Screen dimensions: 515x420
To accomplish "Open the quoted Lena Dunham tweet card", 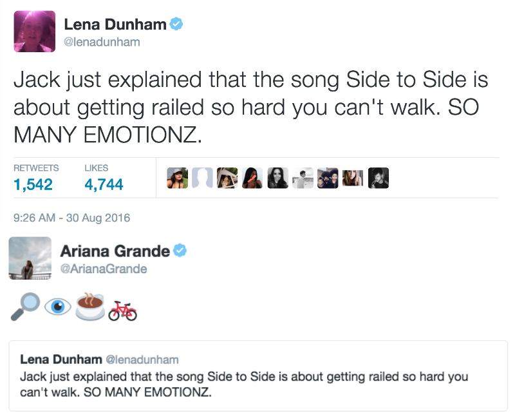I will (x=258, y=376).
